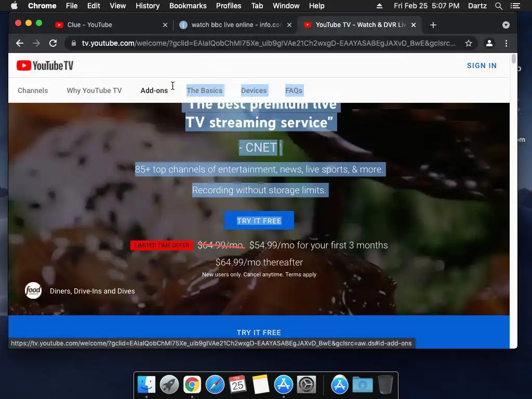This screenshot has width=532, height=399.
Task: Select the YouTube TV browser tab
Action: tap(360, 25)
